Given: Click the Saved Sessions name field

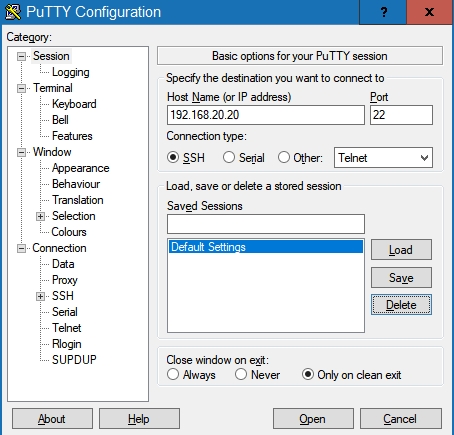Looking at the screenshot, I should [266, 224].
